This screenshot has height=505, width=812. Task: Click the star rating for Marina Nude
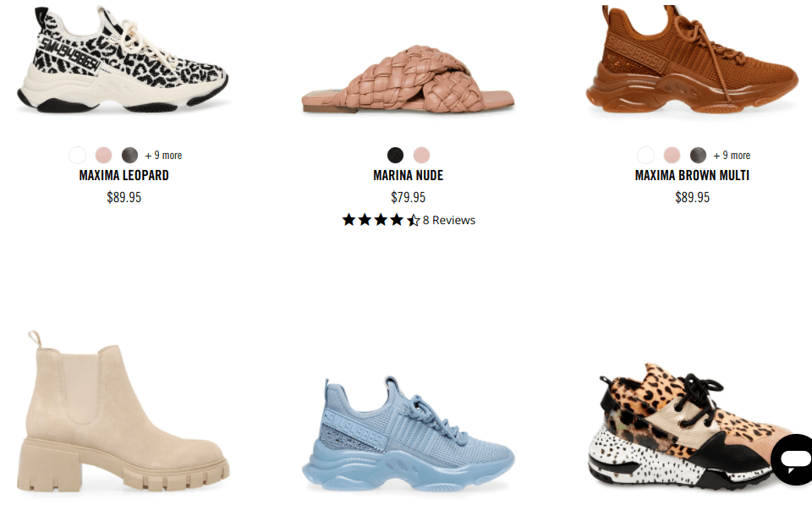coord(381,220)
